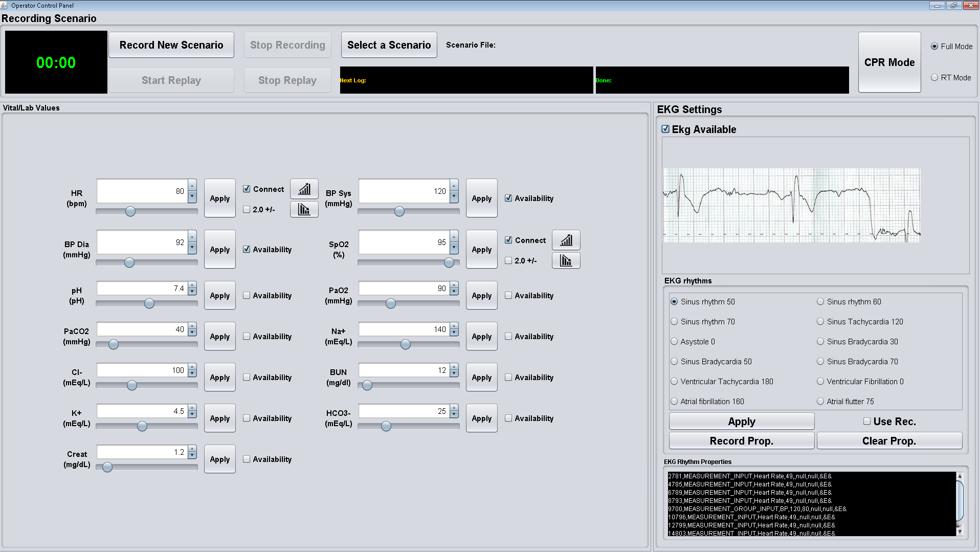The image size is (980, 552).
Task: Select Full Mode radio button
Action: (934, 46)
